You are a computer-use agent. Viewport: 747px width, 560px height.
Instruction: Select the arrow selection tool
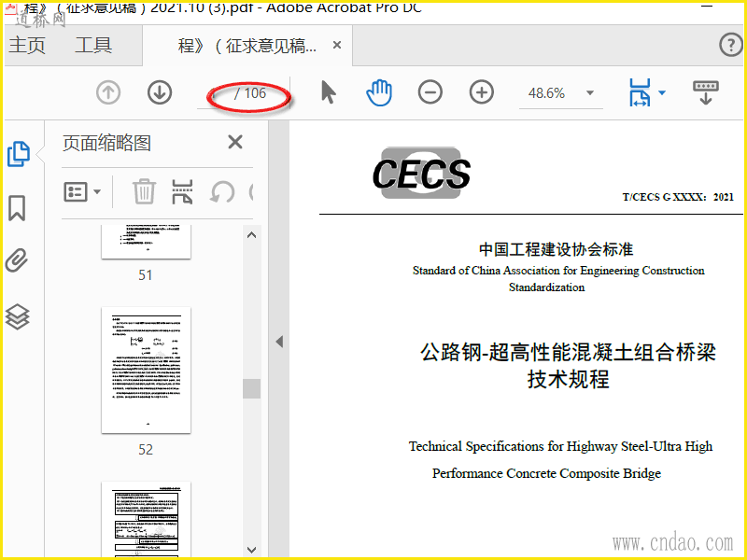tap(329, 92)
